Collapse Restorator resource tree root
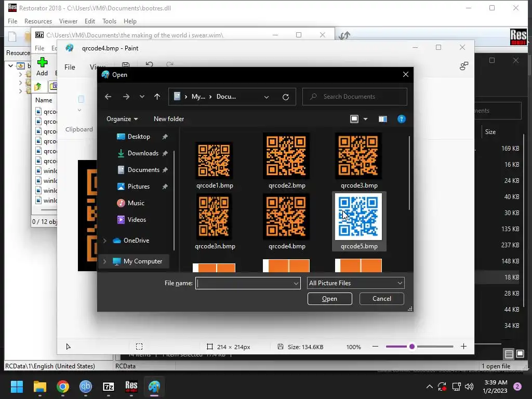The height and width of the screenshot is (399, 532). tap(10, 66)
